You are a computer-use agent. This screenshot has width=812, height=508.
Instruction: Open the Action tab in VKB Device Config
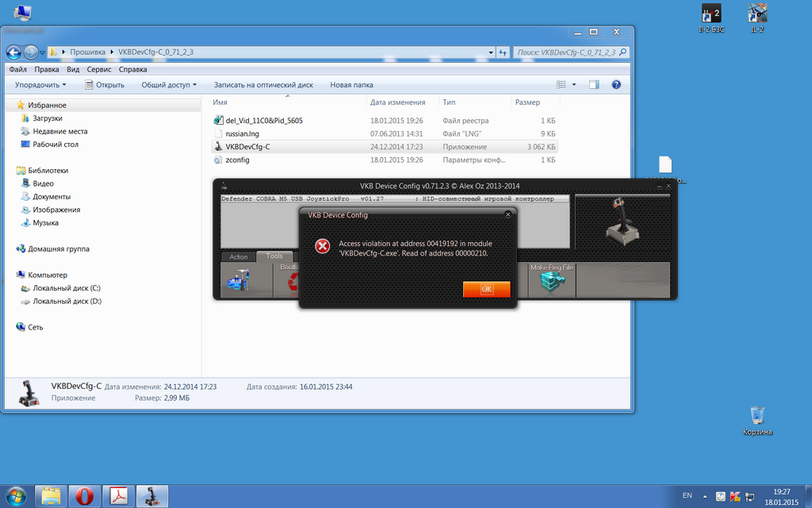coord(238,256)
